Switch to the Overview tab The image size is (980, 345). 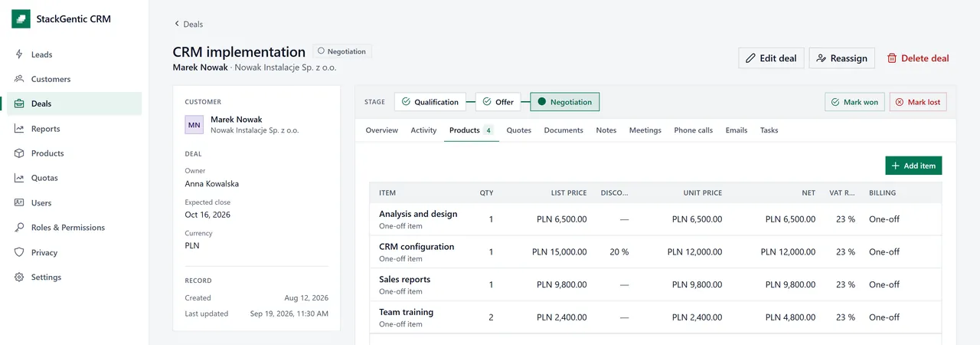point(381,130)
